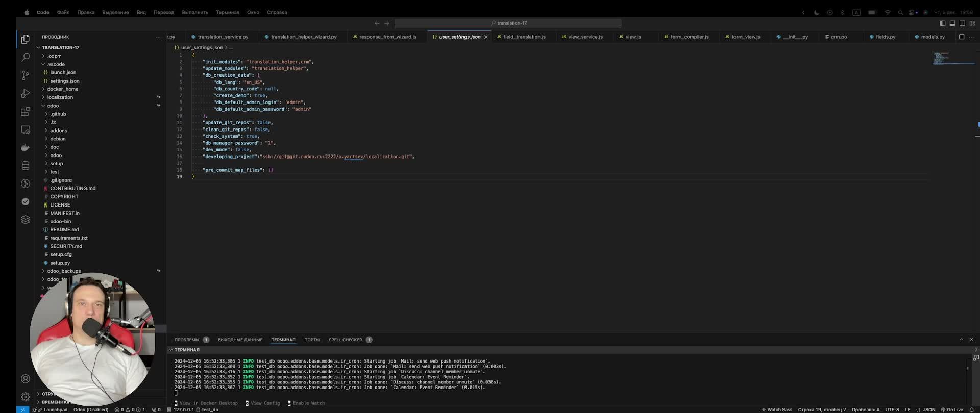Split the editor to the right

(962, 37)
